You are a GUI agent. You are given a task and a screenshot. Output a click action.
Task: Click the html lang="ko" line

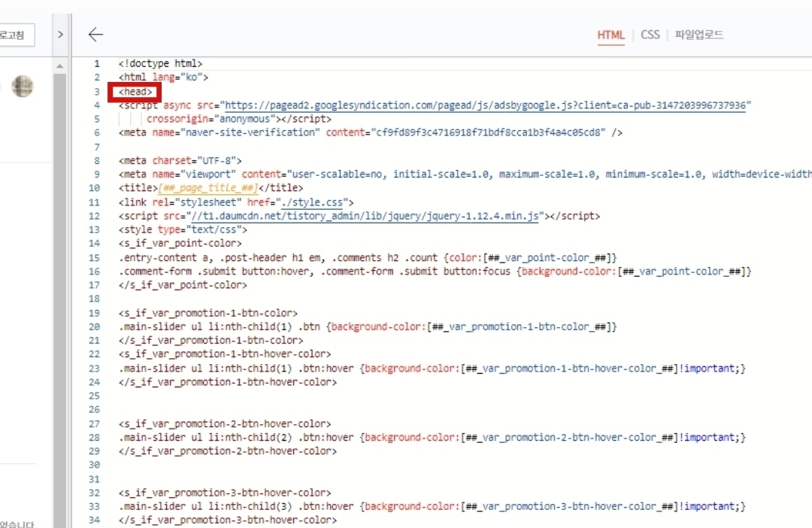(163, 77)
